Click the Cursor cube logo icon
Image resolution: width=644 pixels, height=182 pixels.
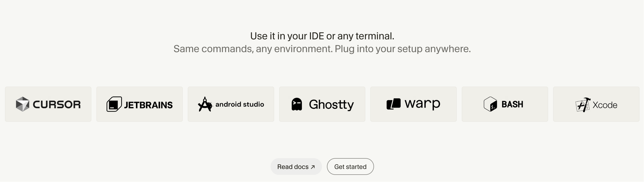pos(22,104)
